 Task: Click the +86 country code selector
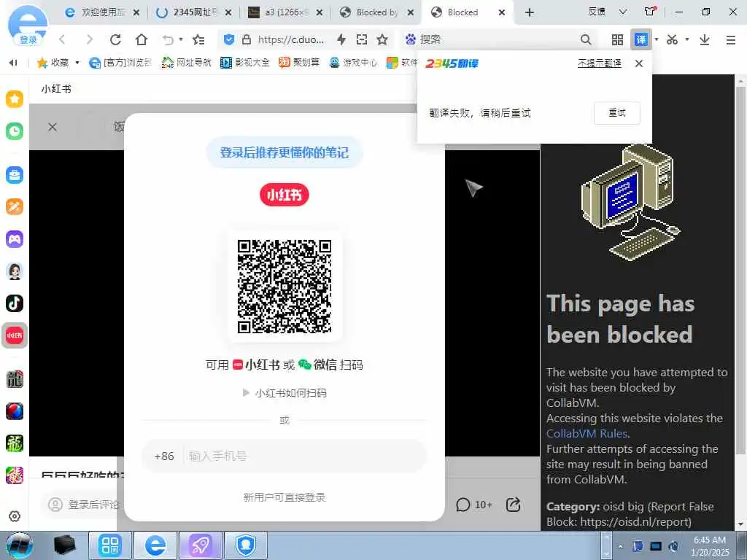pos(164,456)
